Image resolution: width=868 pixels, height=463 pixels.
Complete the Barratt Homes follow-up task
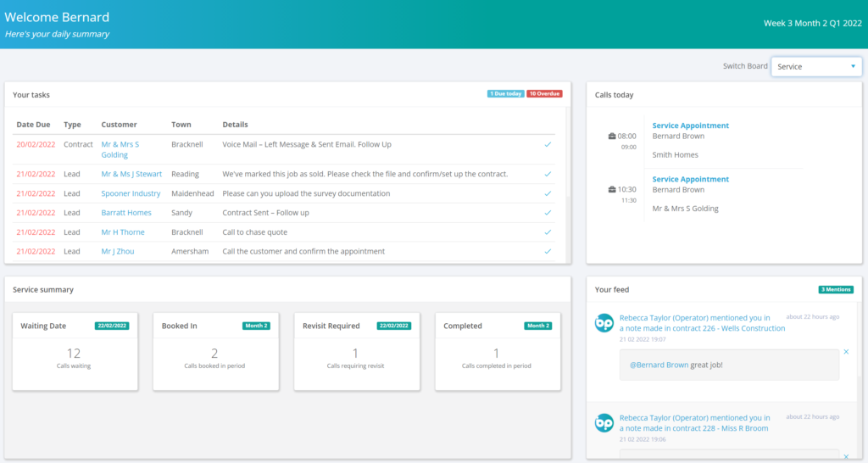coord(548,213)
